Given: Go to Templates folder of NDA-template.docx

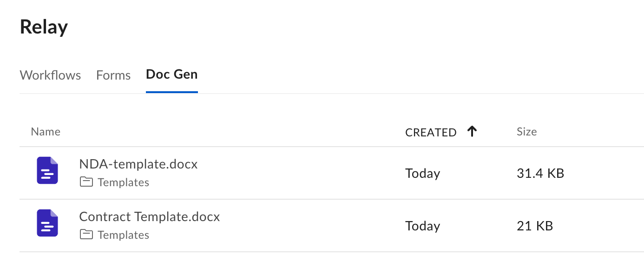Looking at the screenshot, I should pos(123,182).
